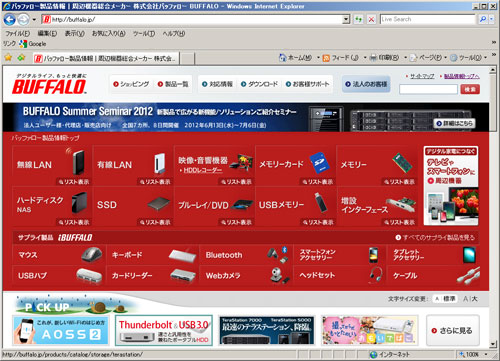
Task: Click the site search text field
Action: point(428,89)
